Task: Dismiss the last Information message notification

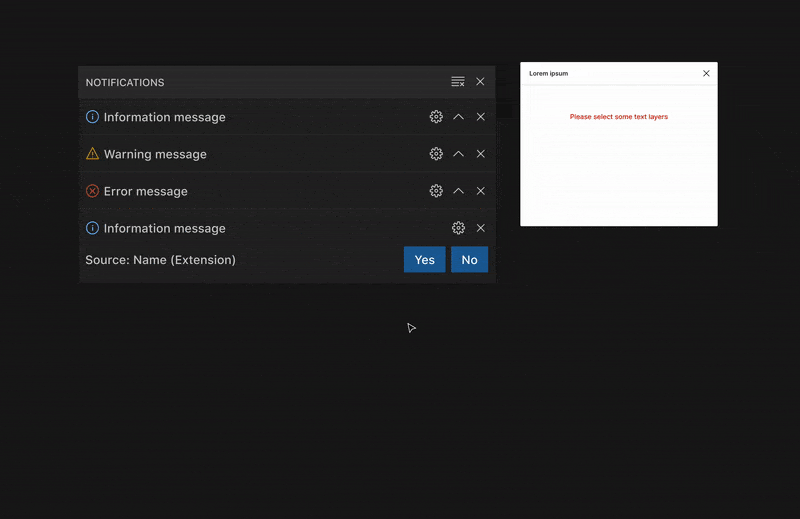Action: pos(481,228)
